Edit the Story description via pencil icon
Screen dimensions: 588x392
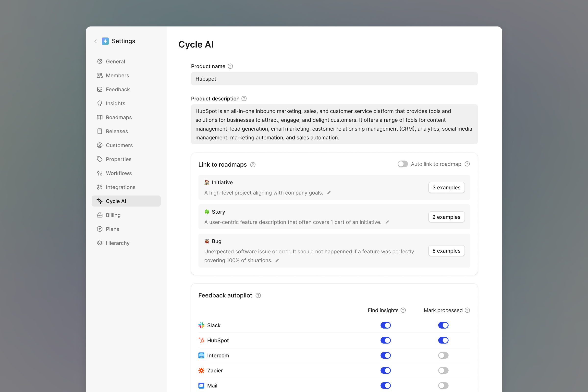pyautogui.click(x=387, y=222)
